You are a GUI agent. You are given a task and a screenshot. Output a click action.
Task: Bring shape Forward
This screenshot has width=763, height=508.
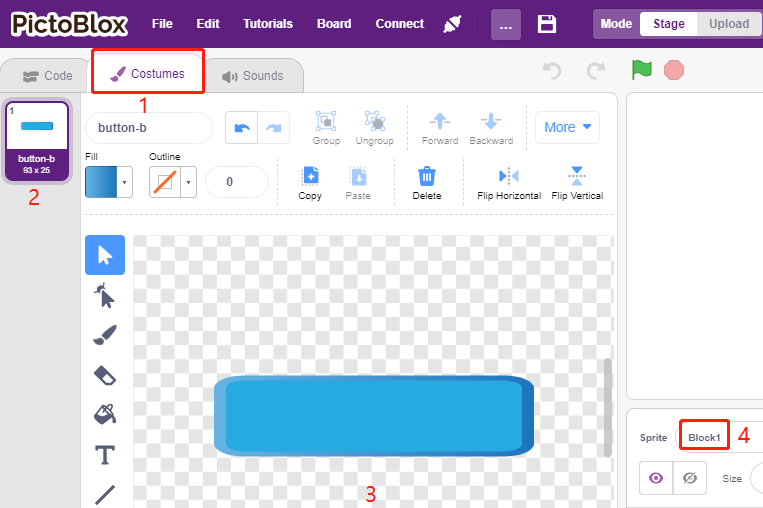coord(440,128)
